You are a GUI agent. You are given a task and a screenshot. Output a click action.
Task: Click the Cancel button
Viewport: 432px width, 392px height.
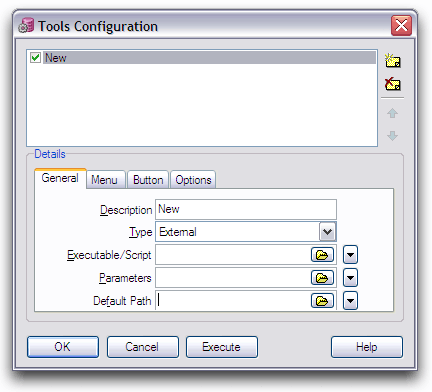click(x=143, y=347)
